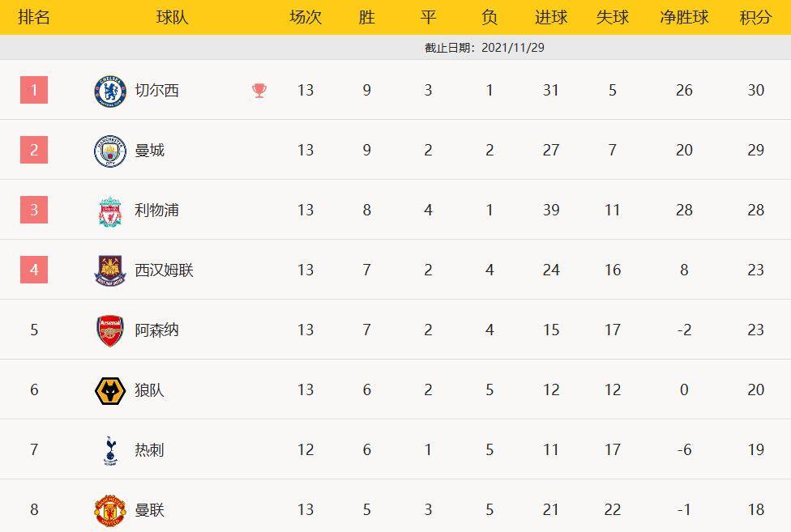Click the Wolves club crest icon

pyautogui.click(x=110, y=390)
